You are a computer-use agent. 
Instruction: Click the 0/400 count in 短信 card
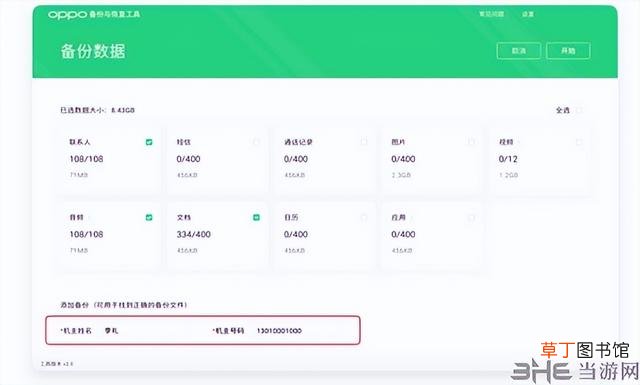(188, 159)
